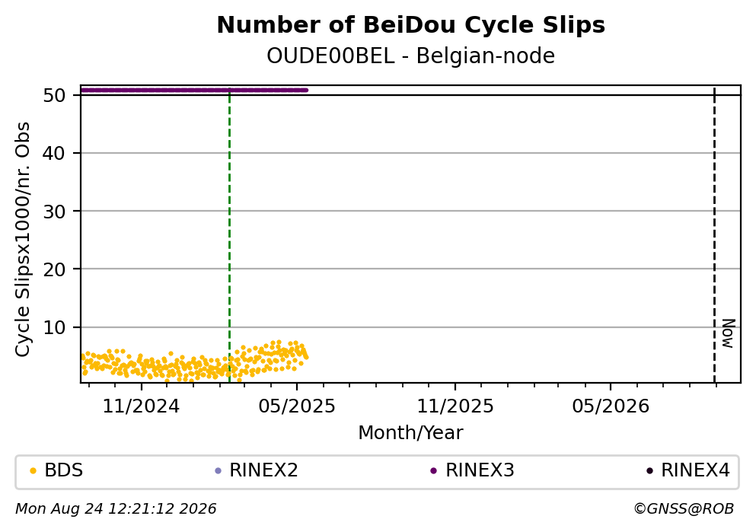Click the 11/2024 x-axis tick label
756x532 pixels.
(x=141, y=406)
